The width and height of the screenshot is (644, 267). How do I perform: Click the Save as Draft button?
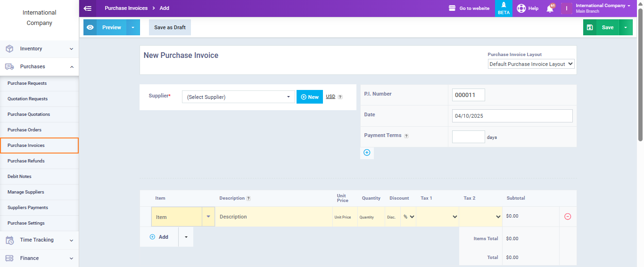click(x=170, y=27)
